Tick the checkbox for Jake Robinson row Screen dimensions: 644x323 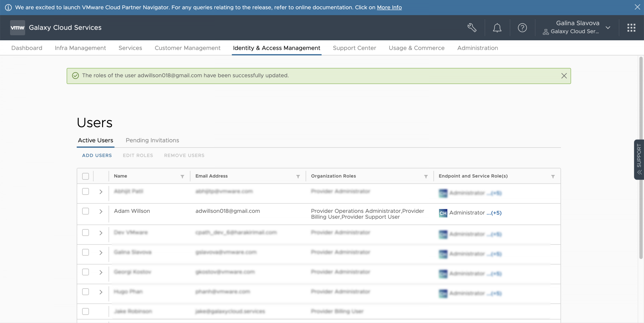pyautogui.click(x=86, y=311)
